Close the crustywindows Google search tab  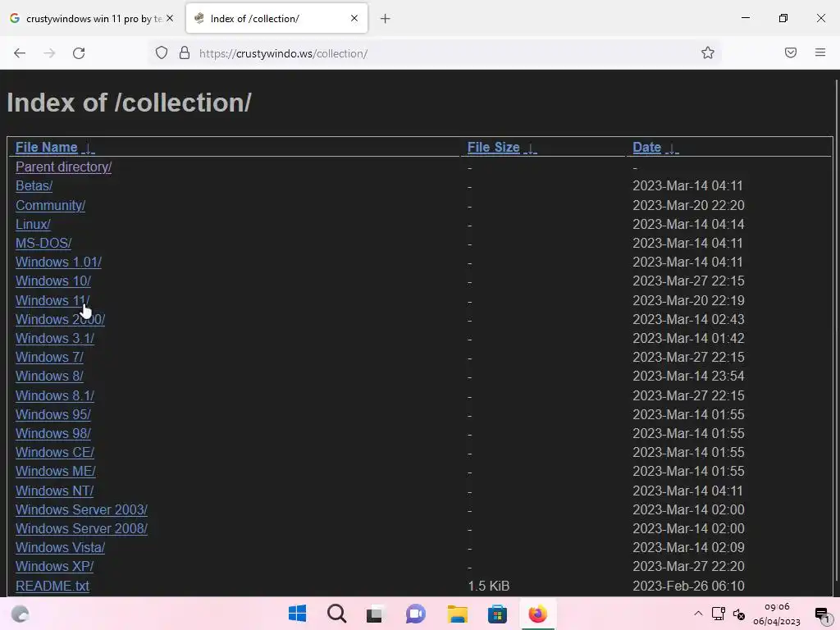[x=170, y=18]
